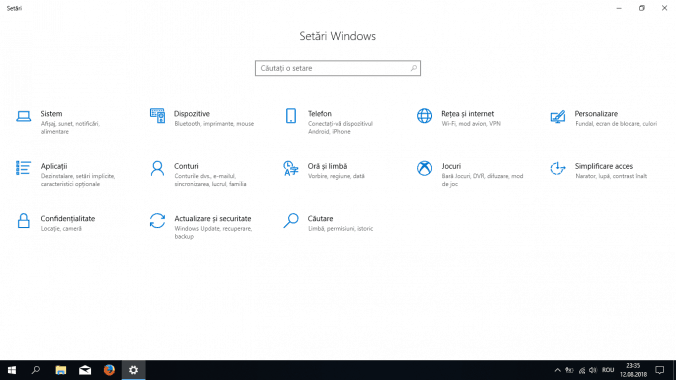Open the volume icon in system tray

(x=593, y=370)
